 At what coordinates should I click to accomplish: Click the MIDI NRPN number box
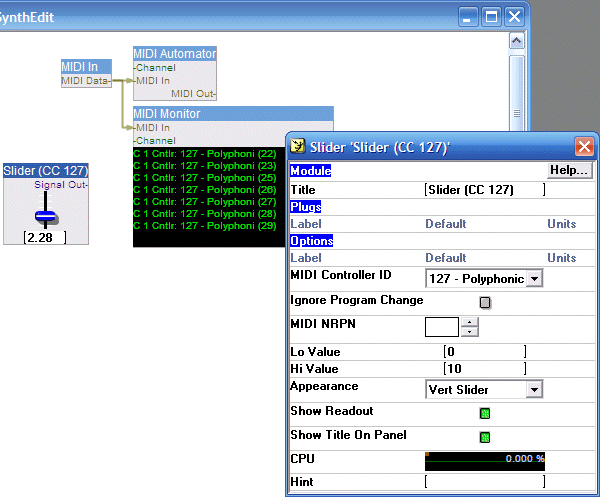point(442,327)
